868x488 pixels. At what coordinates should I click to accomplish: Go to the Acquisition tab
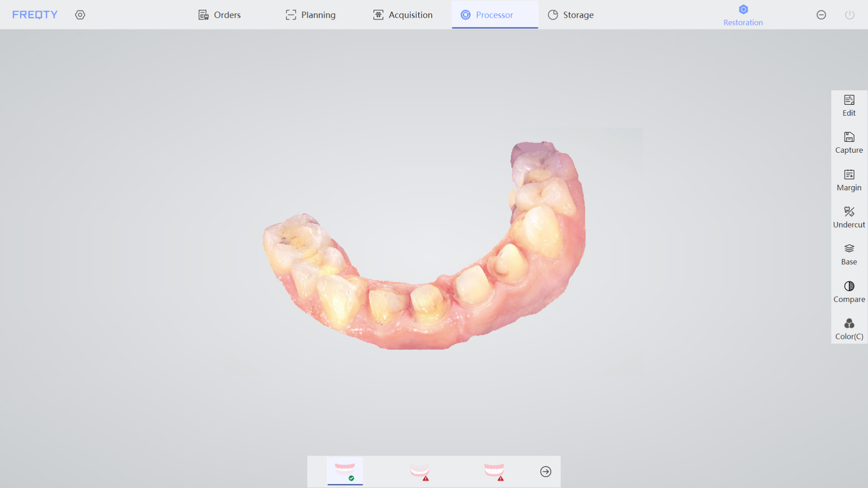403,15
